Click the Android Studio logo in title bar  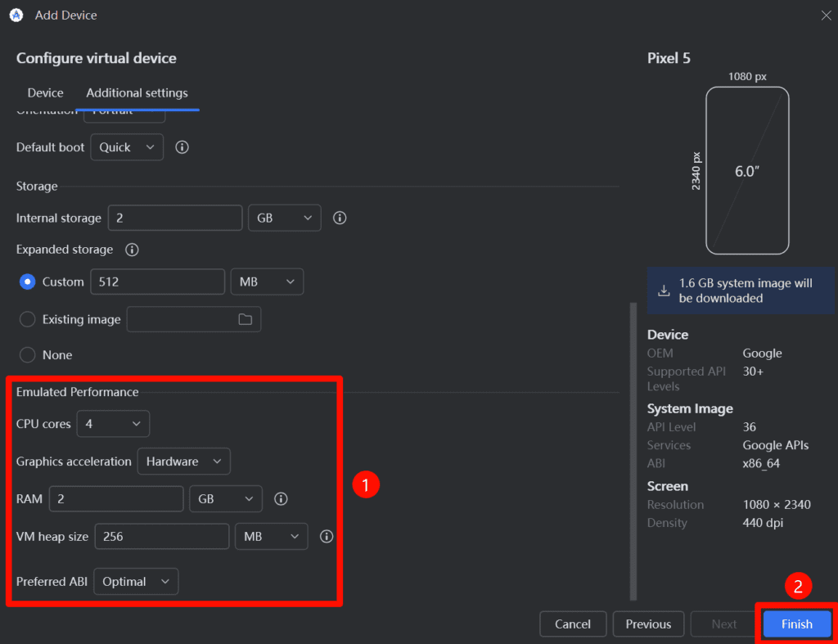[16, 16]
